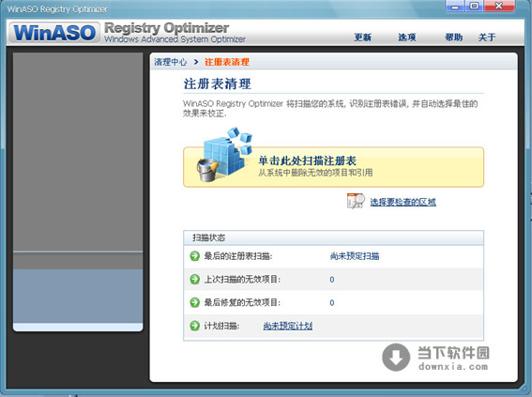Maximize the WinASO window

tap(475, 7)
